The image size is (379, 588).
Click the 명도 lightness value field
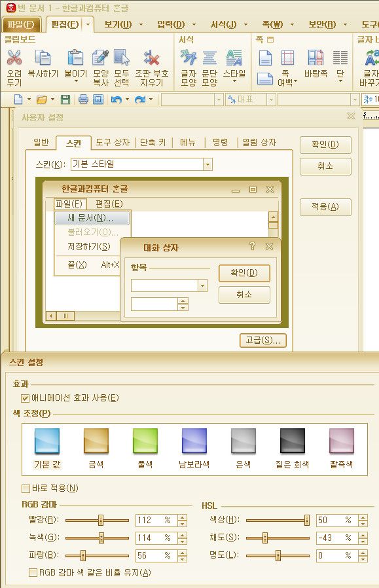(337, 555)
